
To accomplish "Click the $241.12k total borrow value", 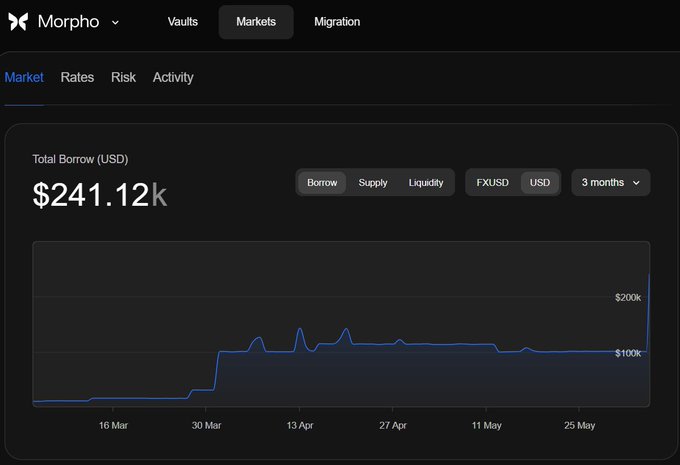I will 100,195.
